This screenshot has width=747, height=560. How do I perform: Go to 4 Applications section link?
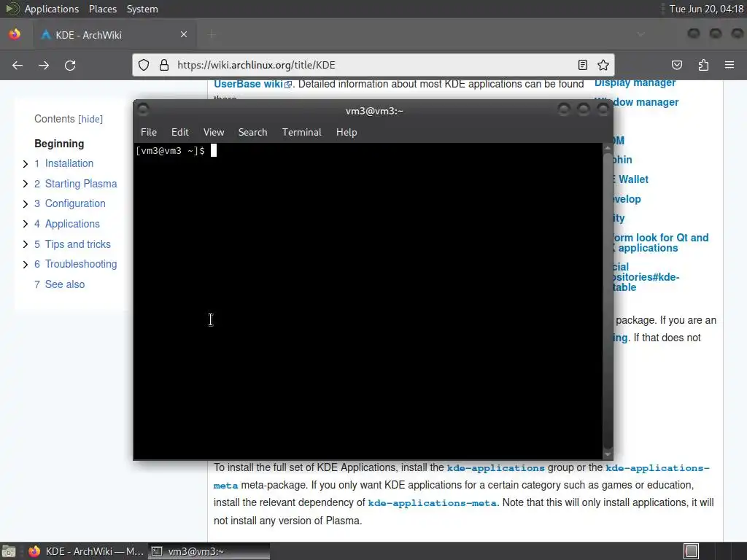point(67,224)
